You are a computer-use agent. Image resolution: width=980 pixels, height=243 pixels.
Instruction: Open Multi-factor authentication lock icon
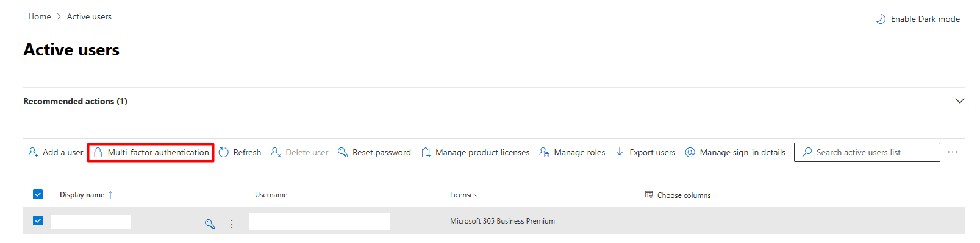pyautogui.click(x=98, y=152)
